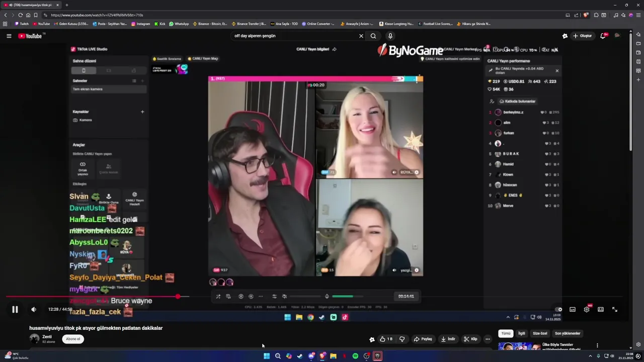Select the Size özel filter chip
This screenshot has width=644, height=362.
(540, 334)
